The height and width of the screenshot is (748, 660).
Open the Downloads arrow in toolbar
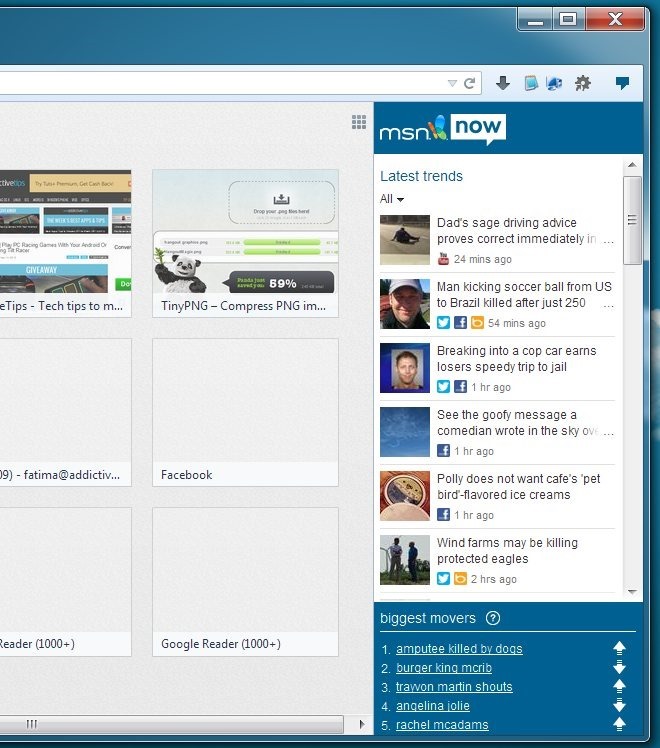coord(503,83)
